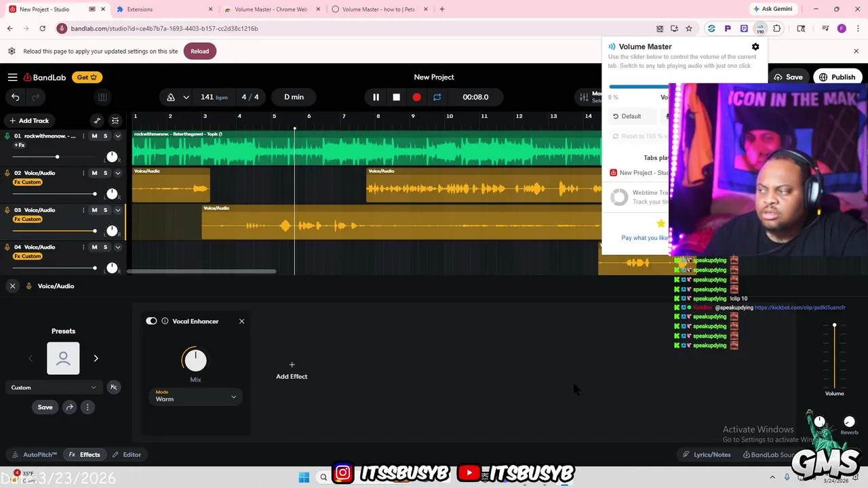The height and width of the screenshot is (488, 868).
Task: Pause playback in the transport bar
Action: 376,97
